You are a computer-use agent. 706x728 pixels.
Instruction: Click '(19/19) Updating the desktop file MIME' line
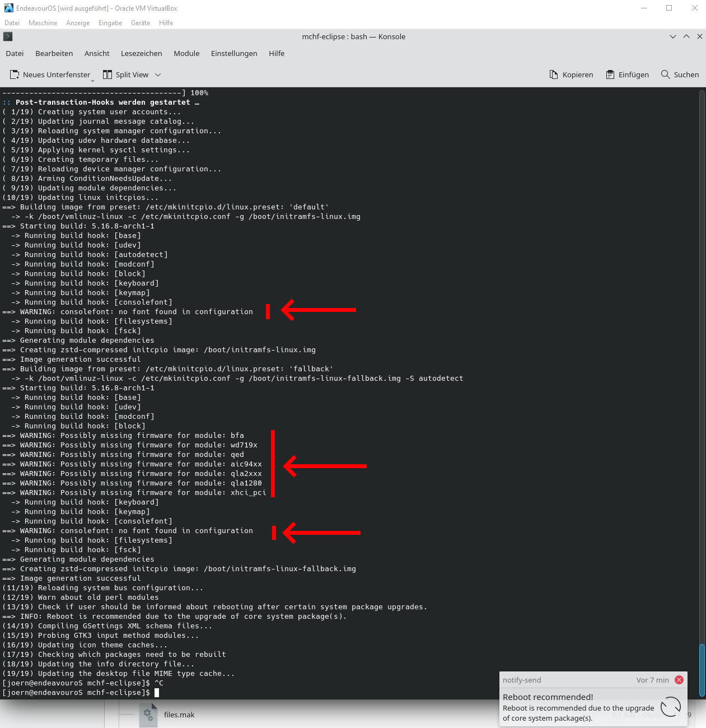tap(119, 674)
